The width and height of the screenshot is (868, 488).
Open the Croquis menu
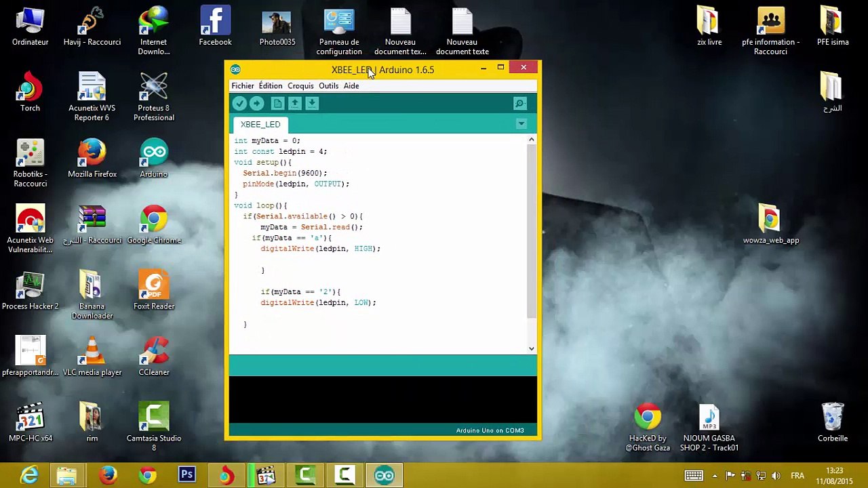(x=300, y=86)
